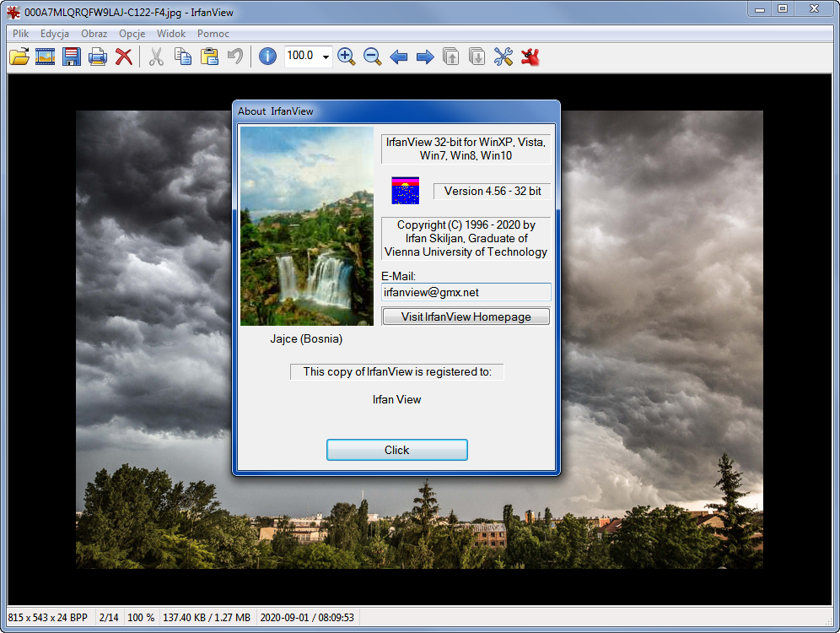This screenshot has height=633, width=840.
Task: Open the Edycja menu
Action: click(x=55, y=33)
